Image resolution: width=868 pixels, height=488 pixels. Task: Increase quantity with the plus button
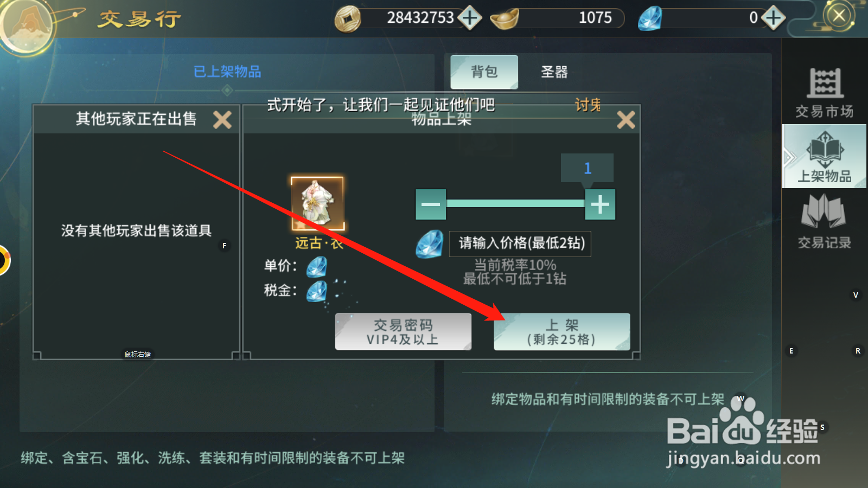point(600,204)
